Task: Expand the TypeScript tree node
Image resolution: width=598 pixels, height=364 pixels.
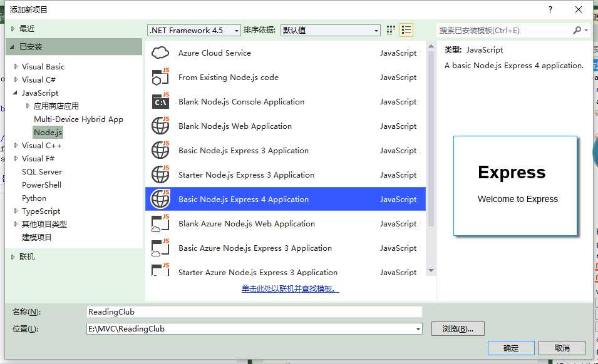Action: click(16, 211)
